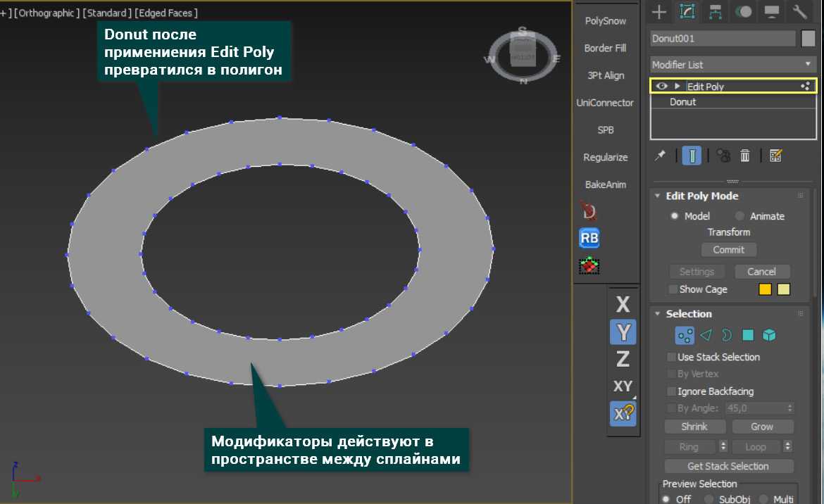Select Polygon sub-object level icon

pyautogui.click(x=748, y=336)
